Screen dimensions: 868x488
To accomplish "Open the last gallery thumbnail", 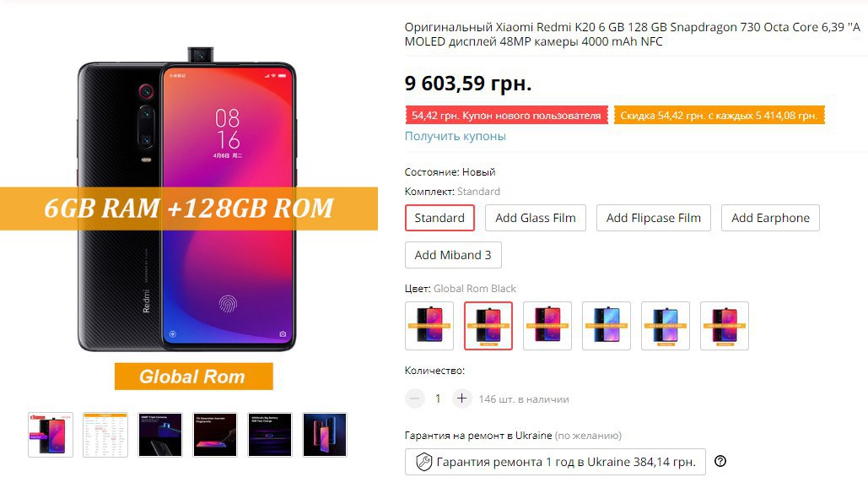I will [x=325, y=435].
